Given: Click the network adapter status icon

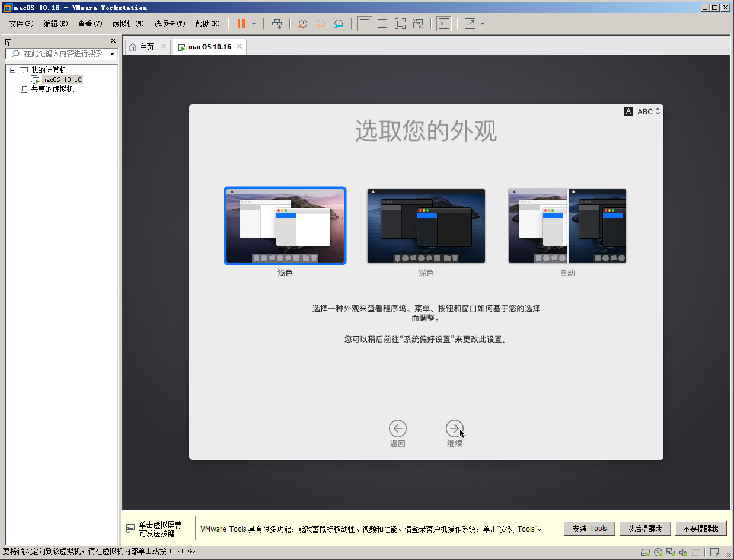Looking at the screenshot, I should click(671, 553).
